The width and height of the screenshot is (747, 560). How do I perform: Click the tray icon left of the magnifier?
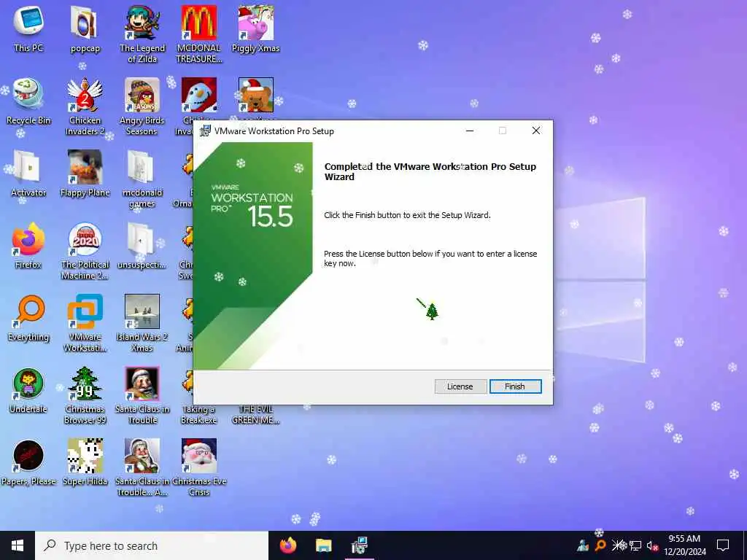coord(583,545)
